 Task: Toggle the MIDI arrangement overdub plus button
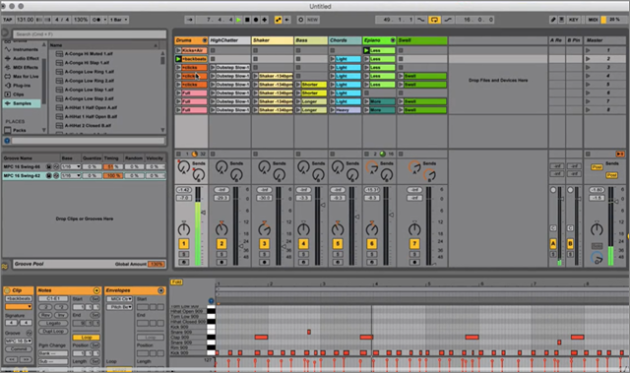pos(264,19)
